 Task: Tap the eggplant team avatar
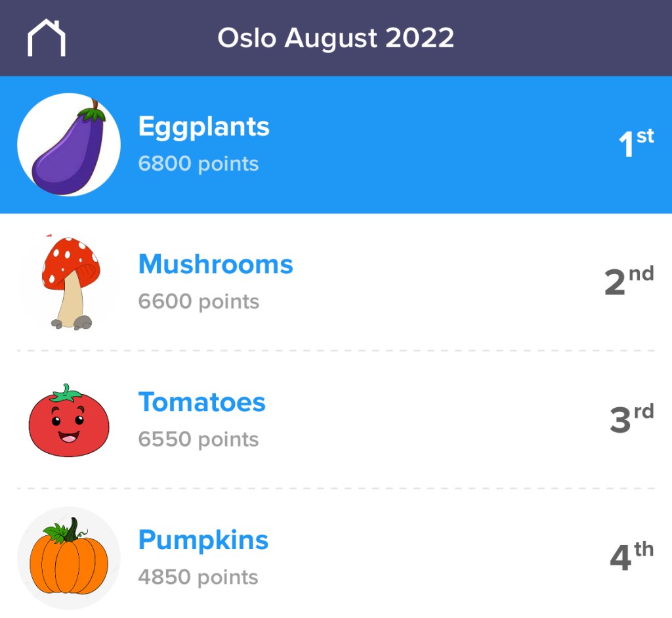coord(69,144)
